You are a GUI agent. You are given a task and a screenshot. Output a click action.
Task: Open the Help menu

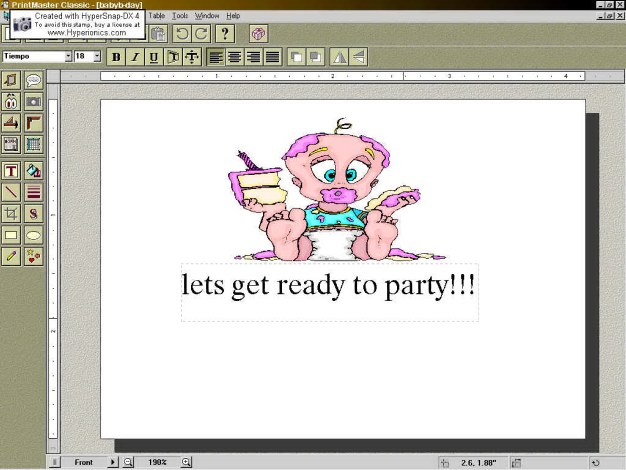click(233, 16)
